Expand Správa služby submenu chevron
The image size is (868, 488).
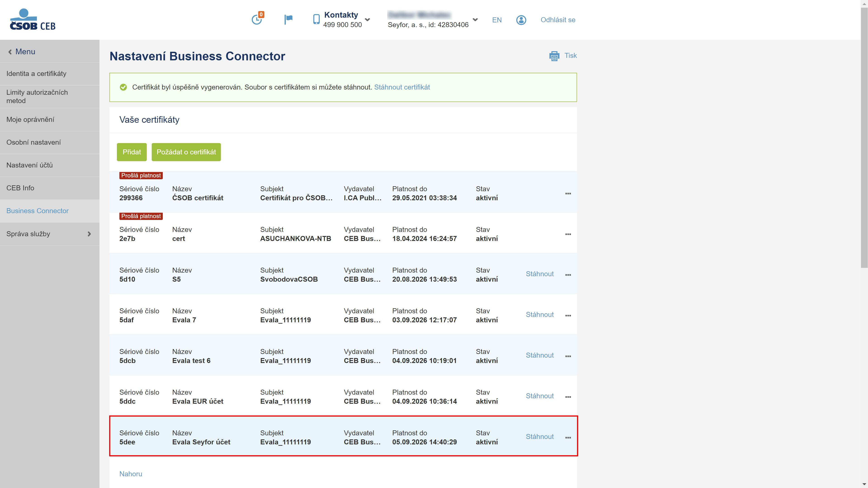pos(89,234)
